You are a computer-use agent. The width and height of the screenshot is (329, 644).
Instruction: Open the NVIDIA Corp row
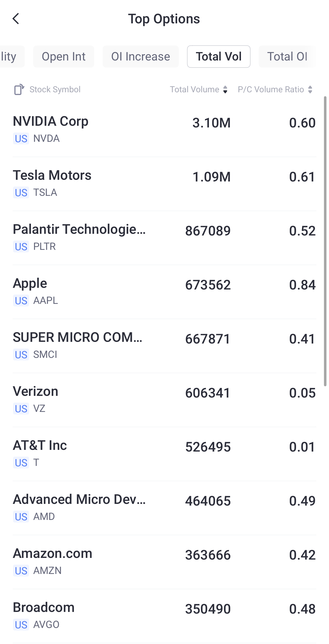(x=164, y=129)
